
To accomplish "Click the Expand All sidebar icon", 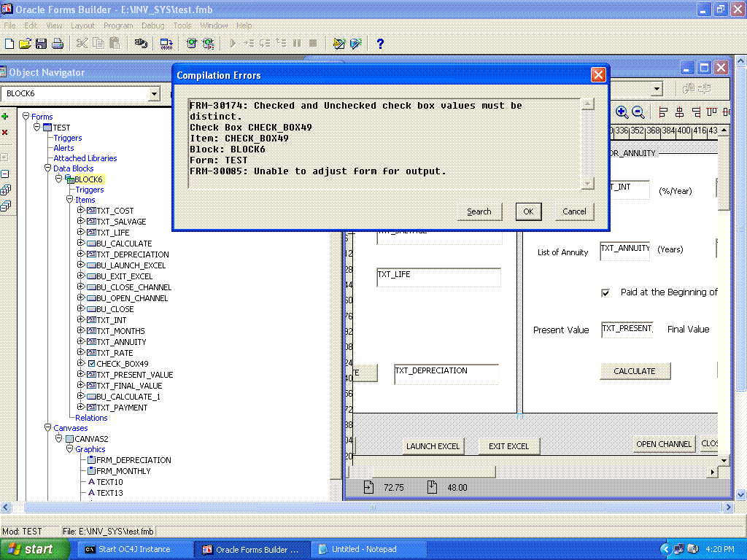I will point(5,190).
